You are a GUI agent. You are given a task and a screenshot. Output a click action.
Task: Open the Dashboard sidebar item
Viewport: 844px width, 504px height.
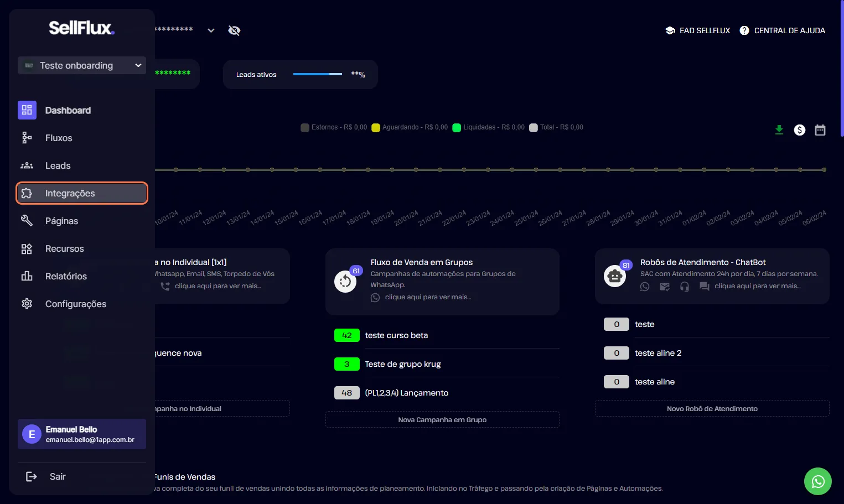click(82, 110)
